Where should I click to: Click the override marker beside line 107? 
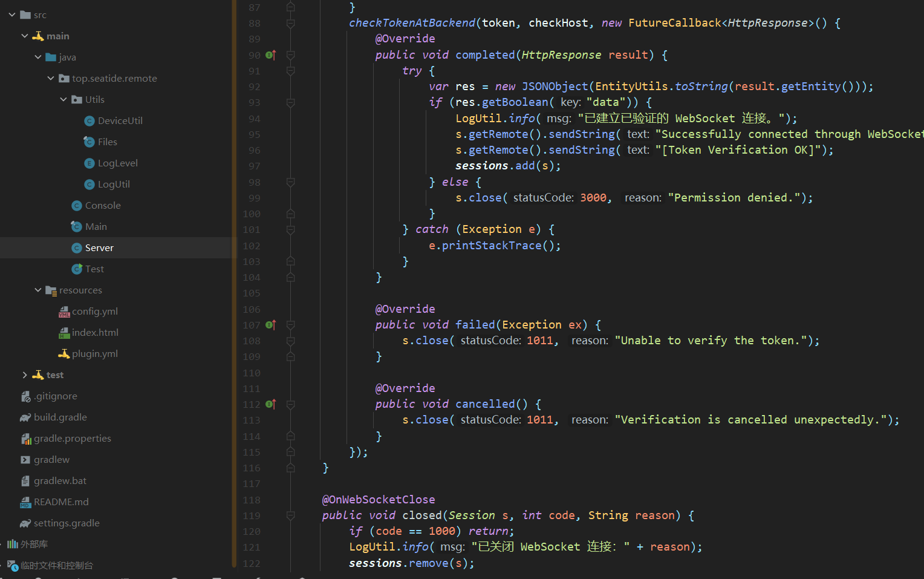tap(270, 325)
